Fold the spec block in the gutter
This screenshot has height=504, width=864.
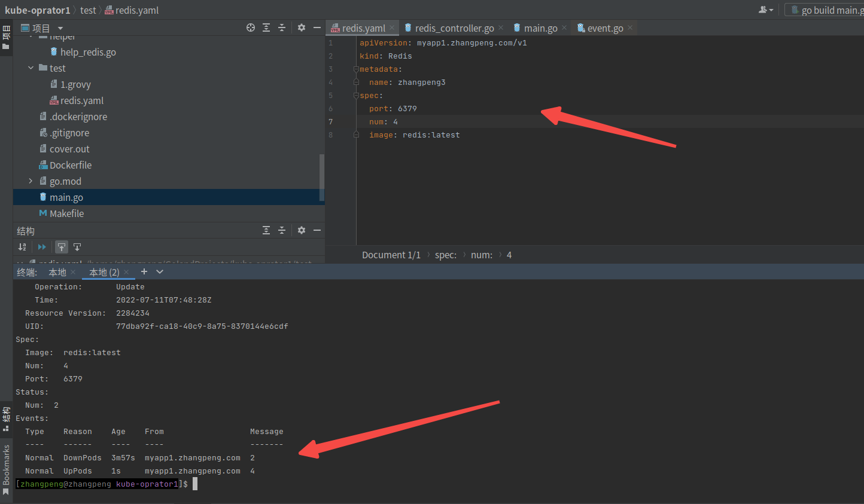pos(356,96)
